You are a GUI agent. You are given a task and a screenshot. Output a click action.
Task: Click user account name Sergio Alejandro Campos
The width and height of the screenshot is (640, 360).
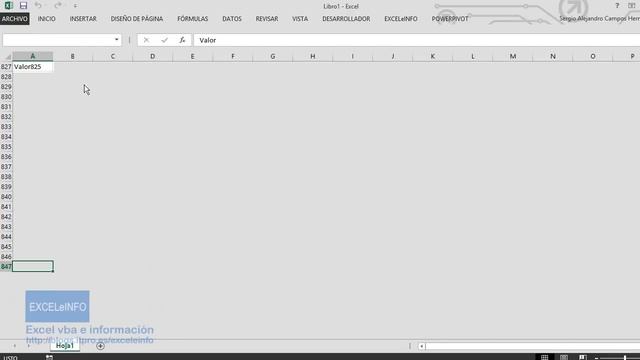tap(600, 19)
